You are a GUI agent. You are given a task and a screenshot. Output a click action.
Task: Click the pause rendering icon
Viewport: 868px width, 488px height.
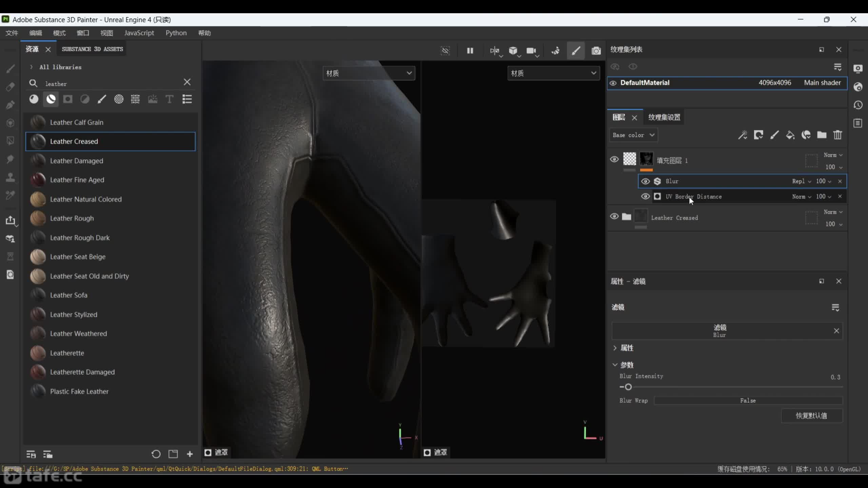470,51
